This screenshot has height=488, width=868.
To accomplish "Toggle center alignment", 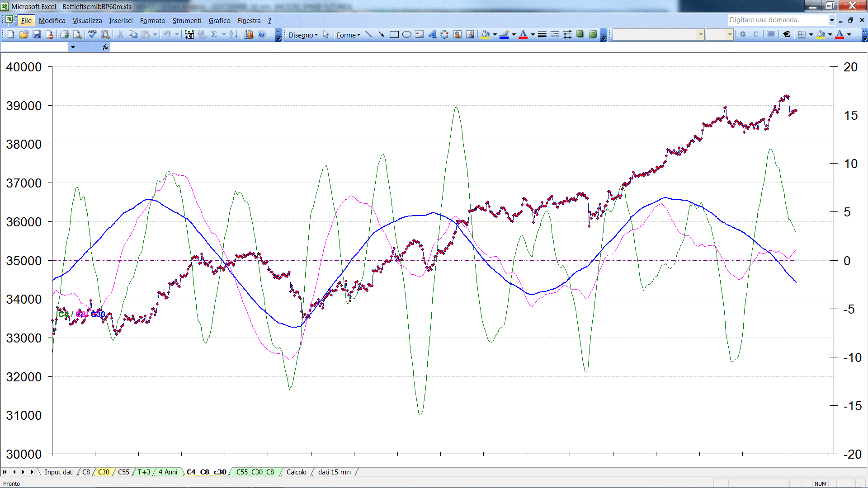I will tap(771, 34).
